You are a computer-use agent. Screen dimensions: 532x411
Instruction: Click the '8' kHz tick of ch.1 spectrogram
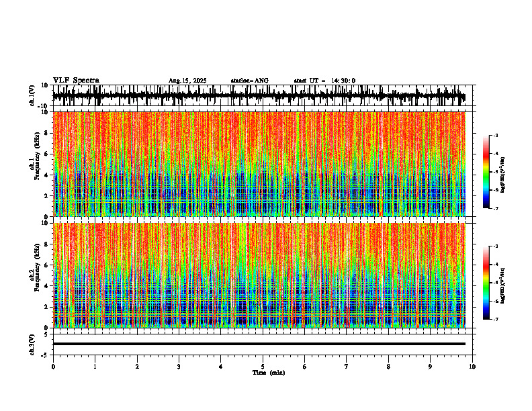(x=46, y=133)
